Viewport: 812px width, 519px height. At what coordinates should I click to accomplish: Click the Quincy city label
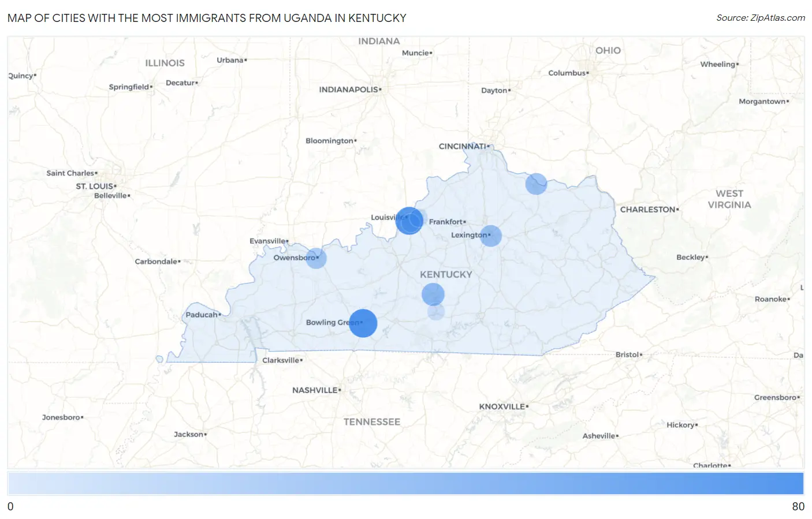click(x=21, y=76)
